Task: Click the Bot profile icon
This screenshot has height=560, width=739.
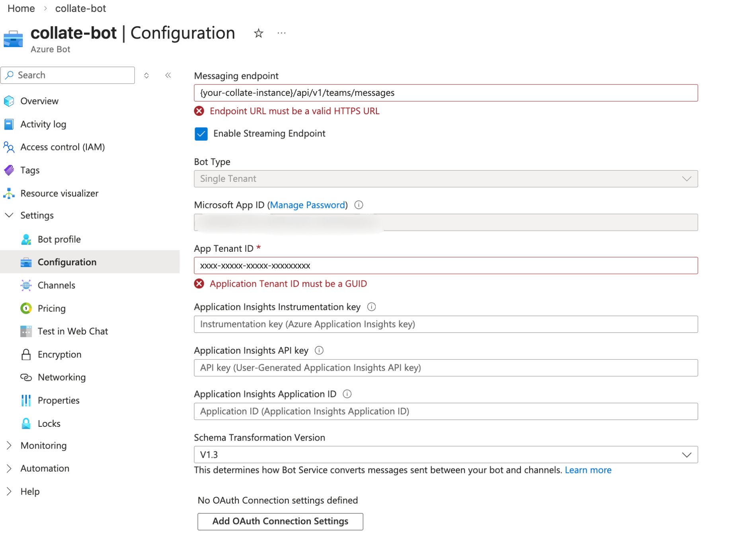Action: (26, 239)
